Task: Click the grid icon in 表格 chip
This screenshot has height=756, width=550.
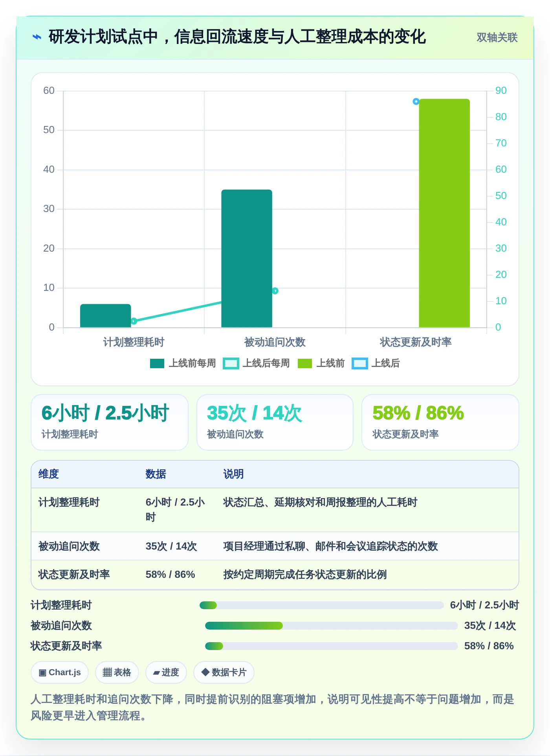Action: [x=107, y=672]
